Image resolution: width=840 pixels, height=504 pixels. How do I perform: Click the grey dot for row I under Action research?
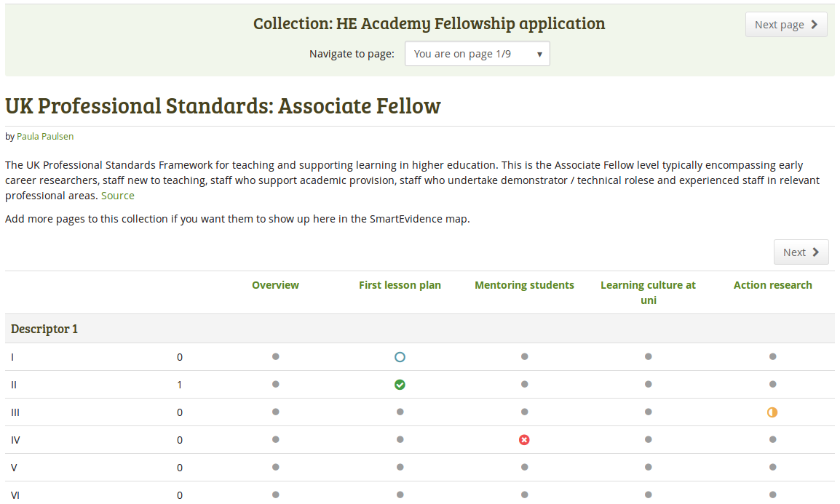click(x=772, y=356)
